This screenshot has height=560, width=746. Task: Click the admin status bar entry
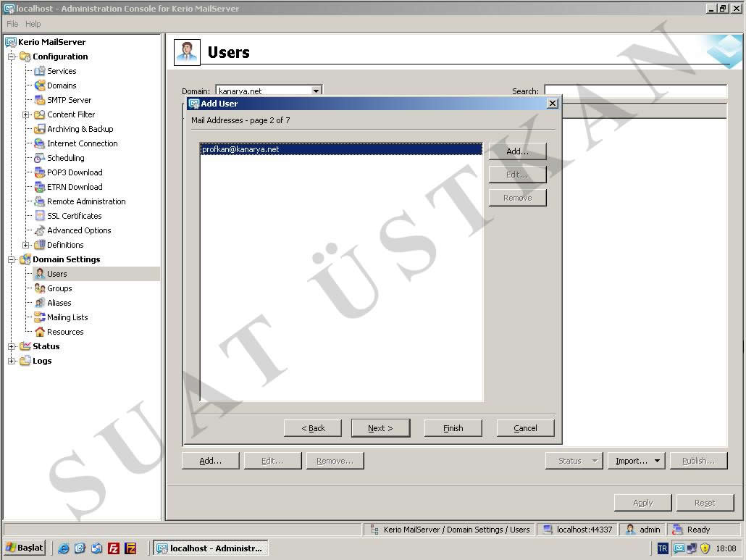click(x=644, y=530)
